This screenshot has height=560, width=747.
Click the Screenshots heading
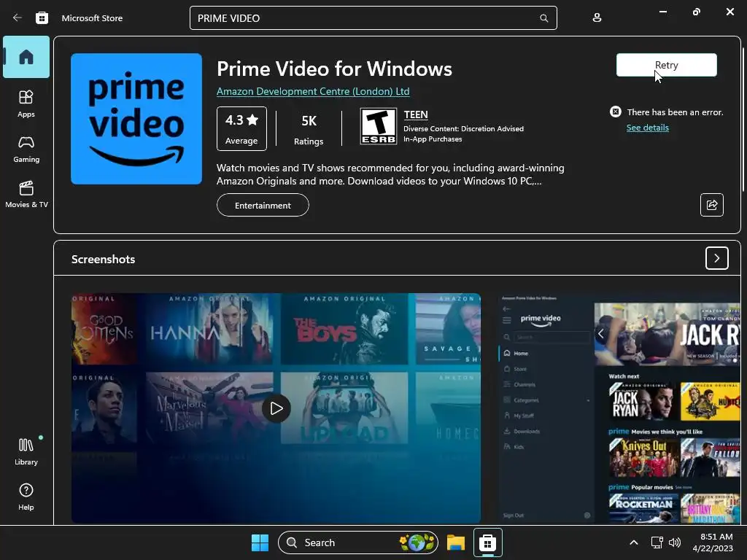tap(104, 259)
